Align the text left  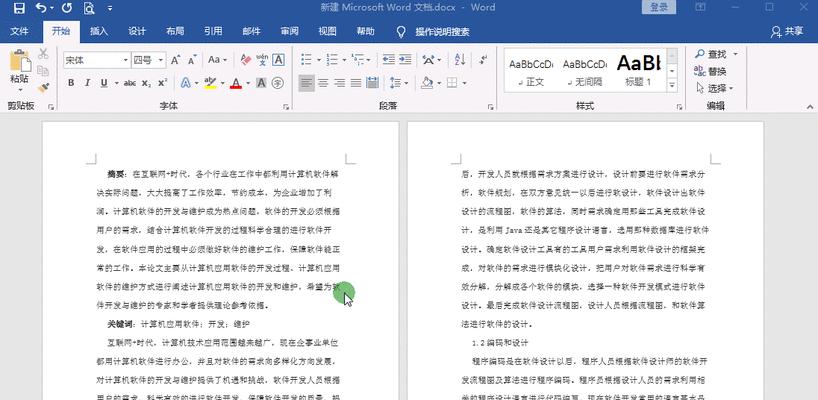(x=307, y=83)
